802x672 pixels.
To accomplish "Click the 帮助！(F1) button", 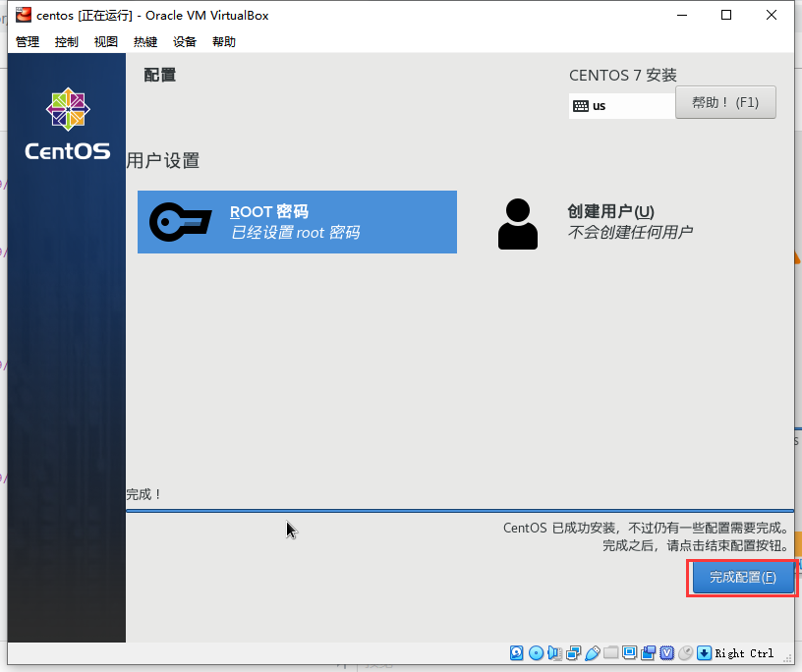I will [725, 102].
